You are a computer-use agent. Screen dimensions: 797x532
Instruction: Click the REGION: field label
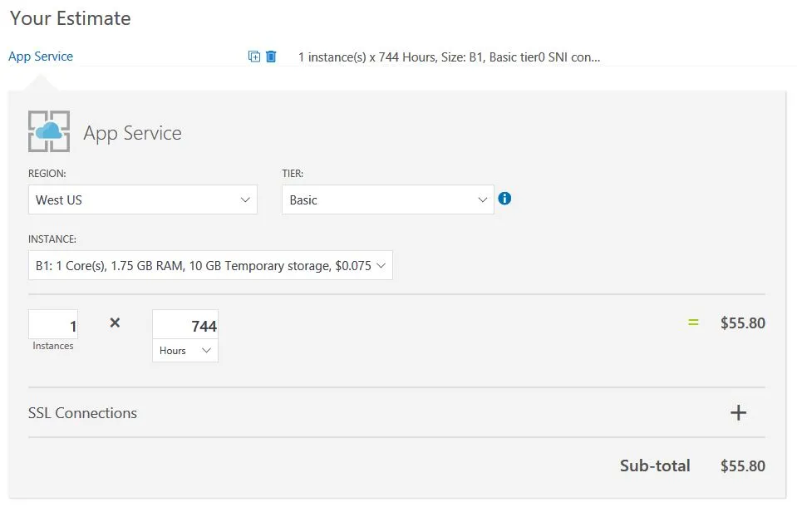pos(47,174)
